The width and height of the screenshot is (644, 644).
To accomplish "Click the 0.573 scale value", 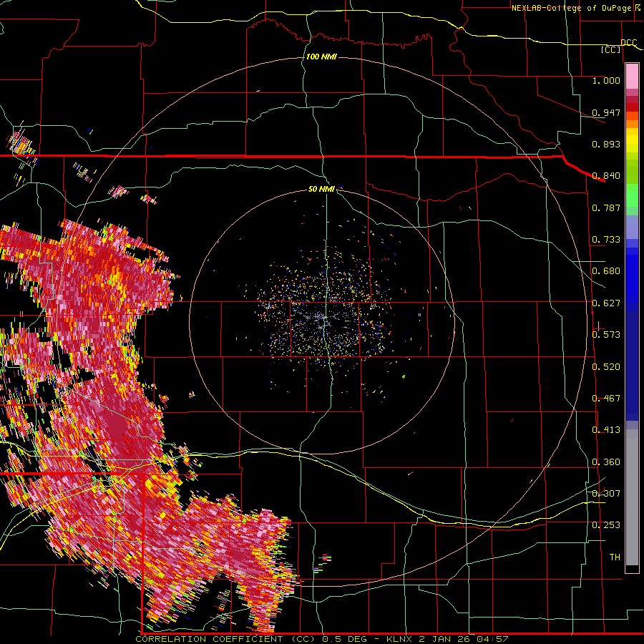I will click(606, 335).
